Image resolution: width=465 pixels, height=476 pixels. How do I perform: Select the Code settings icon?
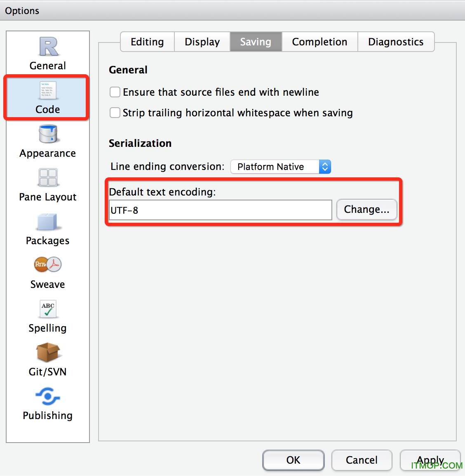47,91
